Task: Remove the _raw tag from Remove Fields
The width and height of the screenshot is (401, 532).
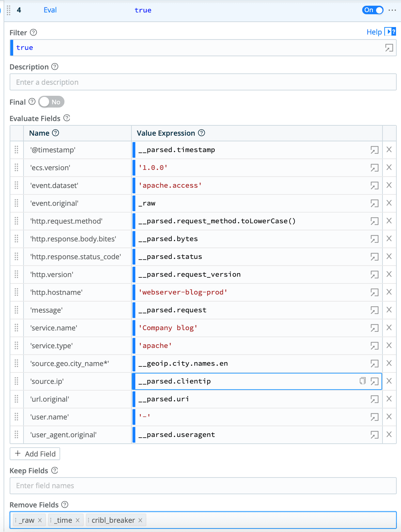Action: (40, 520)
